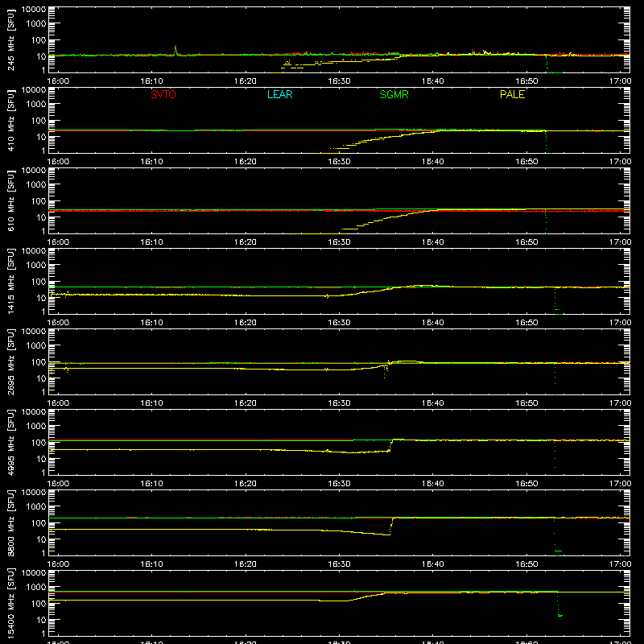
Task: Click the red SVTO station legend label
Action: tap(163, 94)
